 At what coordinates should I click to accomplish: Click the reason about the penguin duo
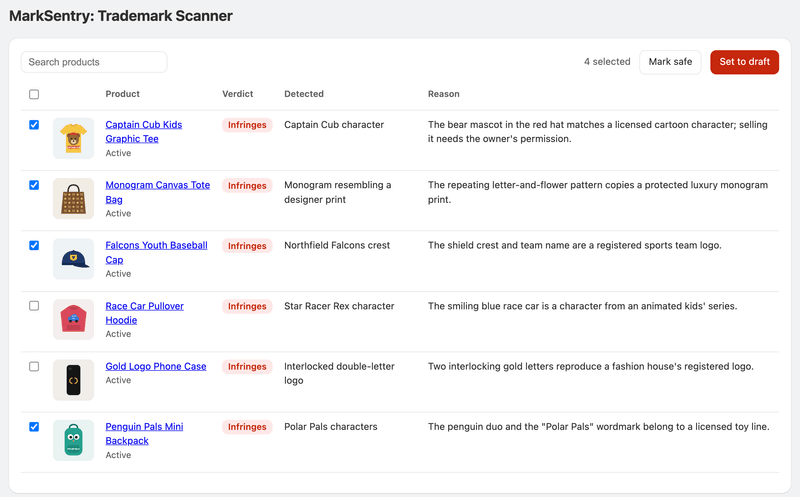598,427
